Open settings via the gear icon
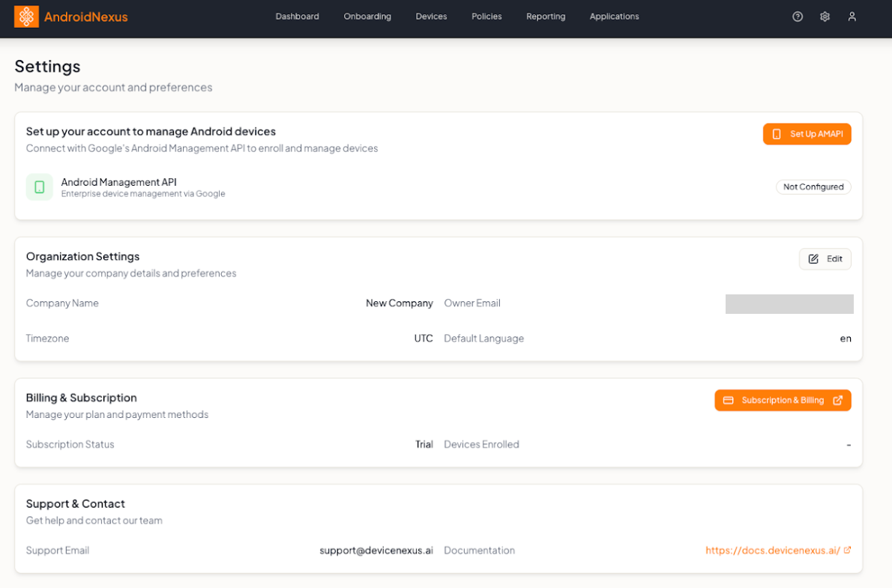The image size is (892, 588). coord(825,16)
